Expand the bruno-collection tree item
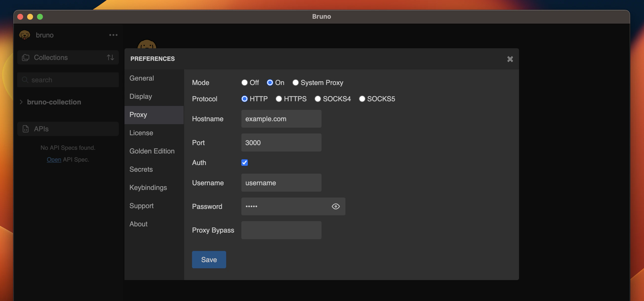Screen dimensions: 644x301 (x=21, y=102)
